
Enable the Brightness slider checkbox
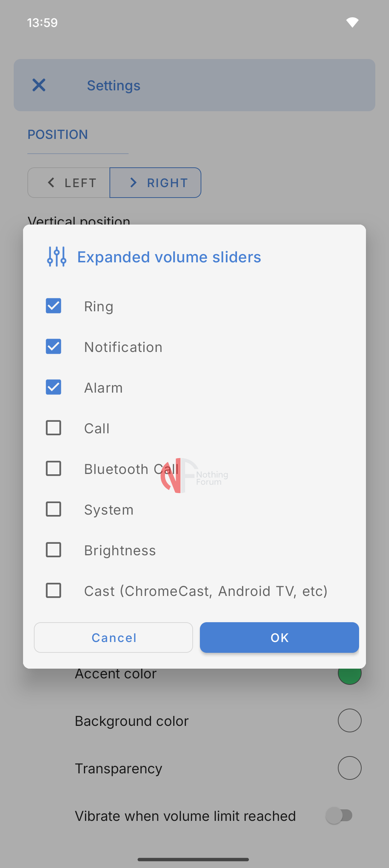54,550
